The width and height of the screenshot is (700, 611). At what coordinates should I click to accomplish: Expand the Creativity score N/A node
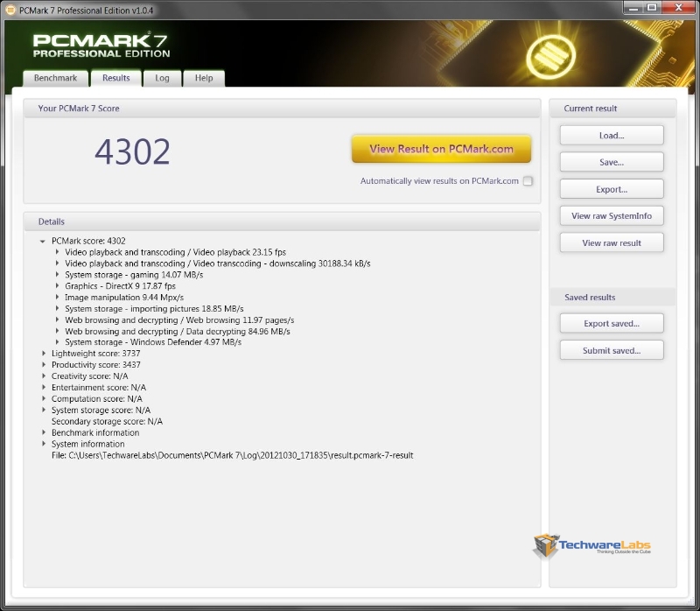click(x=44, y=376)
